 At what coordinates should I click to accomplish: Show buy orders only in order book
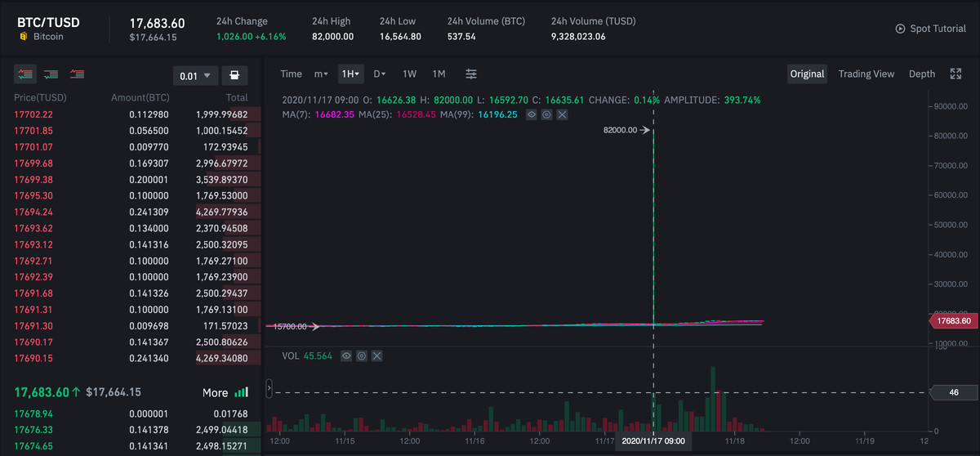click(x=51, y=74)
